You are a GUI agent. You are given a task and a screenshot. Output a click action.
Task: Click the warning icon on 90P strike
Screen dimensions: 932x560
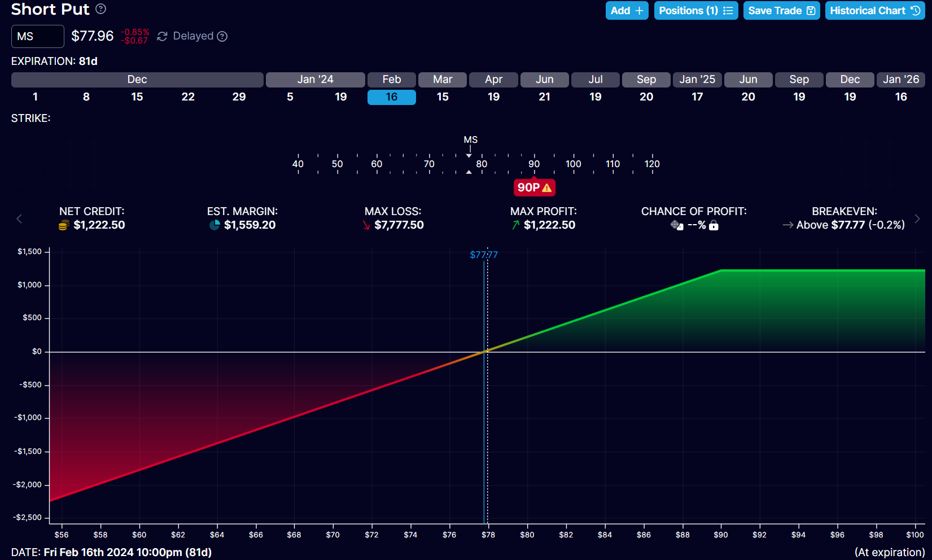point(546,187)
